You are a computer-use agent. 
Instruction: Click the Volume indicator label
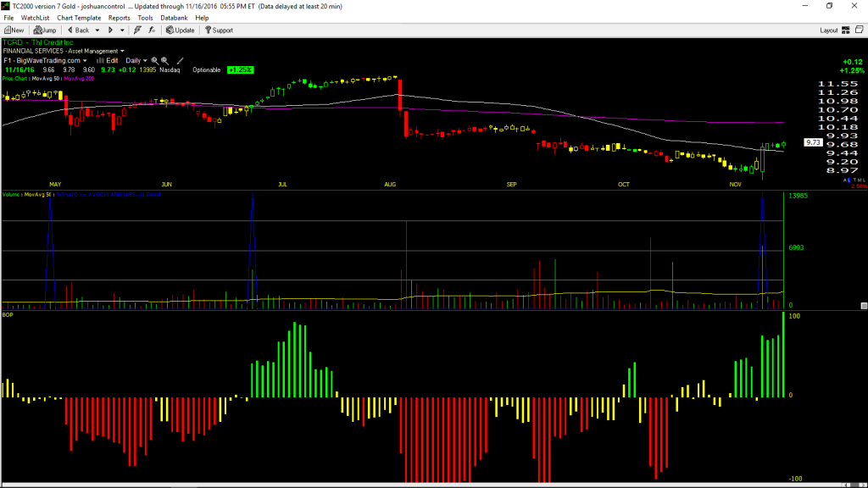tap(12, 195)
